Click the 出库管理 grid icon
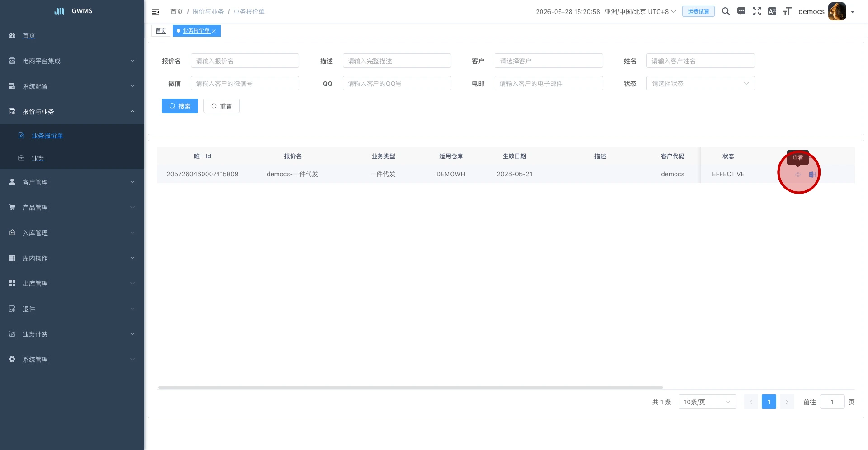868x450 pixels. (12, 283)
